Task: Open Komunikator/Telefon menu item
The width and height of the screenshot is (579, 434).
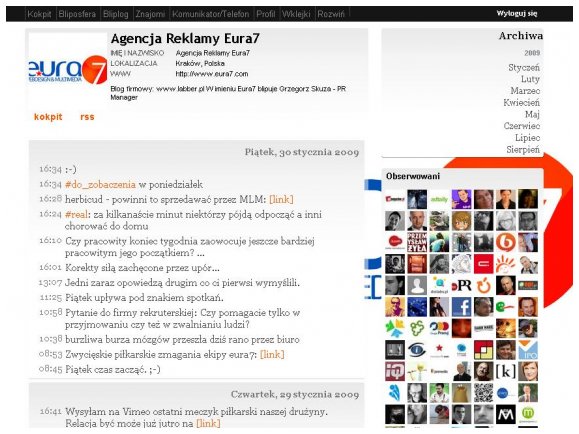Action: click(210, 14)
